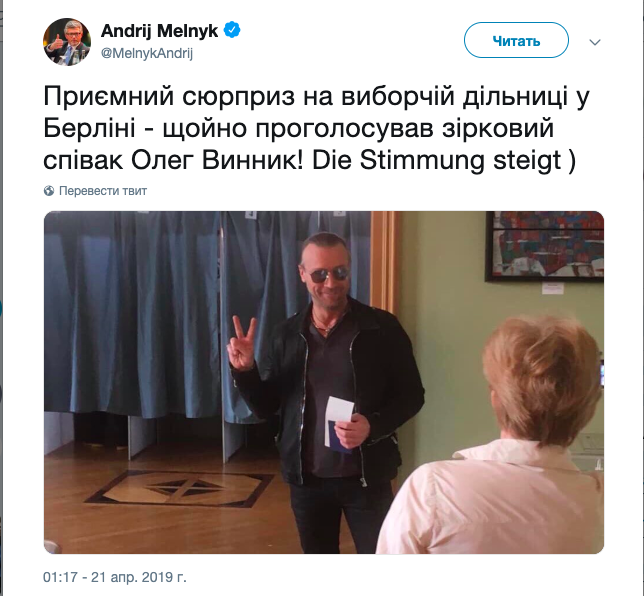Screen dimensions: 644x596
Task: Click the phrase Die Stimmung steigt
Action: point(437,161)
